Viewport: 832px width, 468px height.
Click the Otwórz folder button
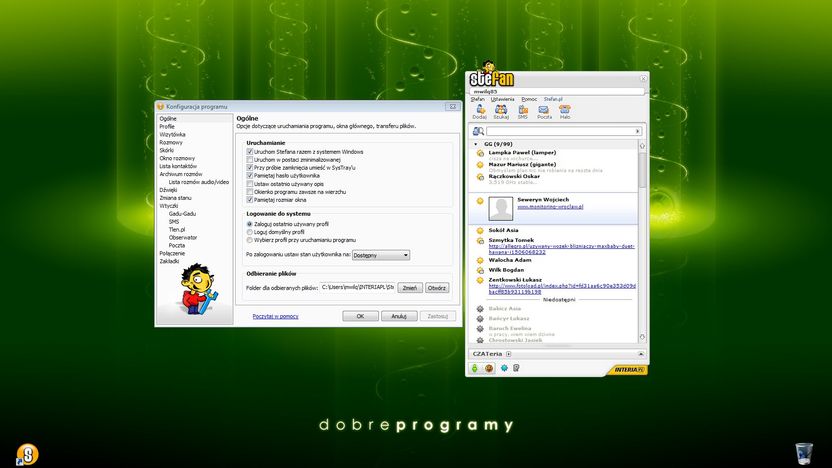click(437, 288)
